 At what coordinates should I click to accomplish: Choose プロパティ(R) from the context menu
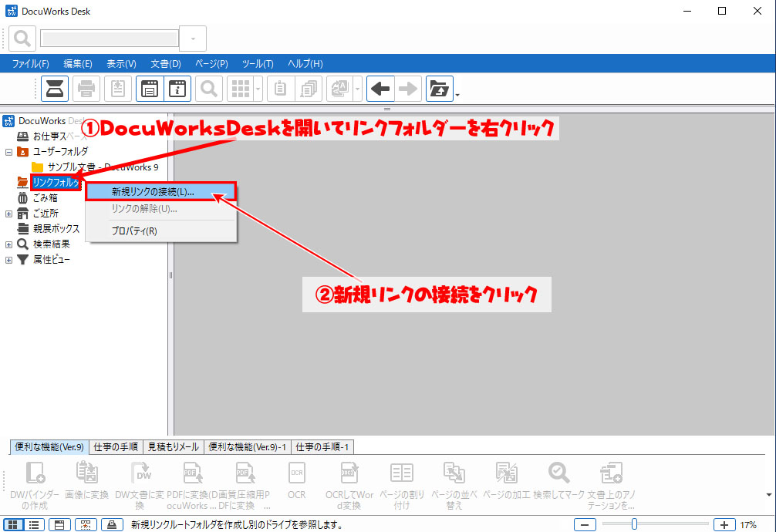click(x=161, y=231)
